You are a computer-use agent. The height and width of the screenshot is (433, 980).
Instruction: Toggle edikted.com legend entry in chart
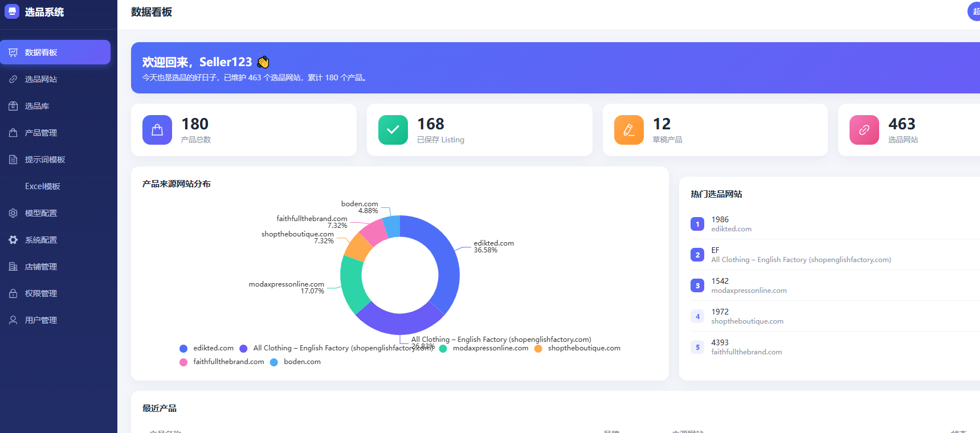tap(206, 348)
